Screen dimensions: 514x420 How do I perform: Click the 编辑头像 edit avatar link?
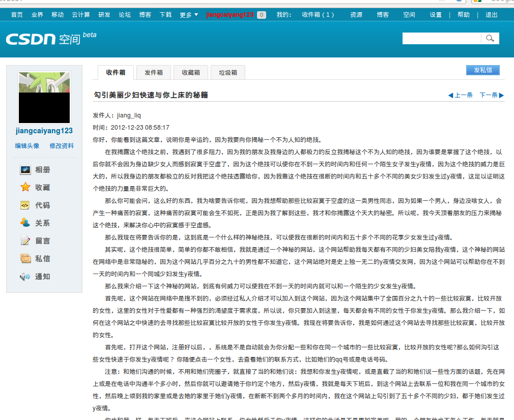tap(27, 146)
